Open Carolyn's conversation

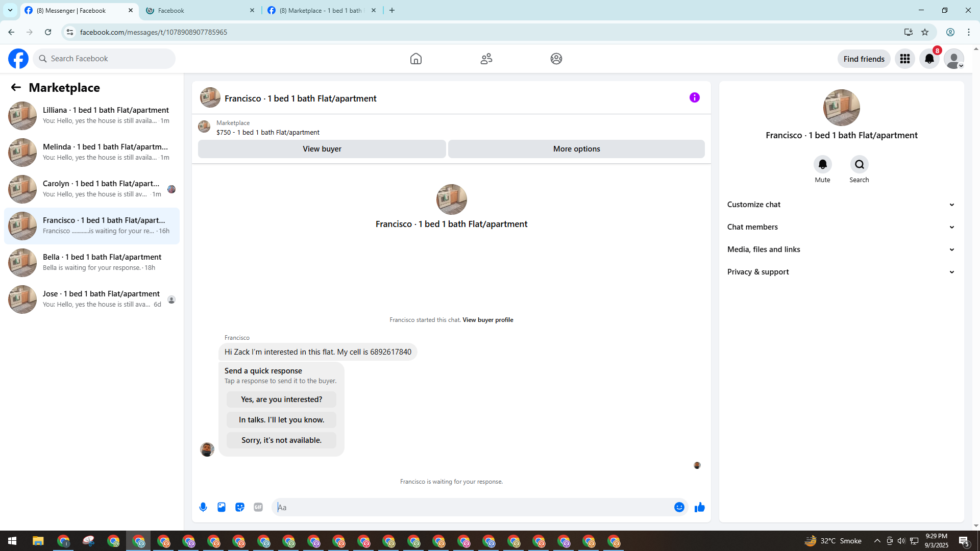[92, 189]
